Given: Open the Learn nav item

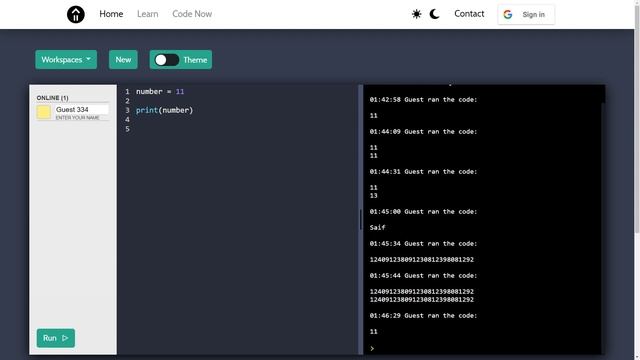Looking at the screenshot, I should pyautogui.click(x=147, y=14).
